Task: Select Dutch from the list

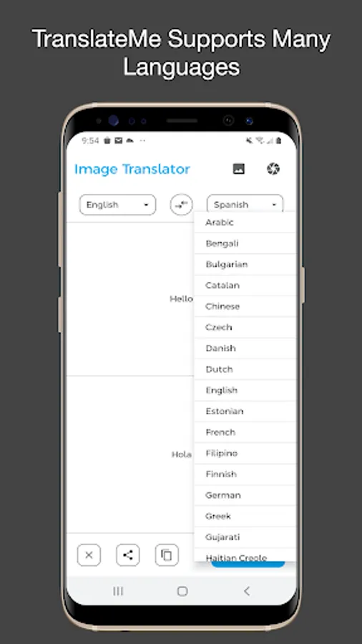Action: click(245, 369)
